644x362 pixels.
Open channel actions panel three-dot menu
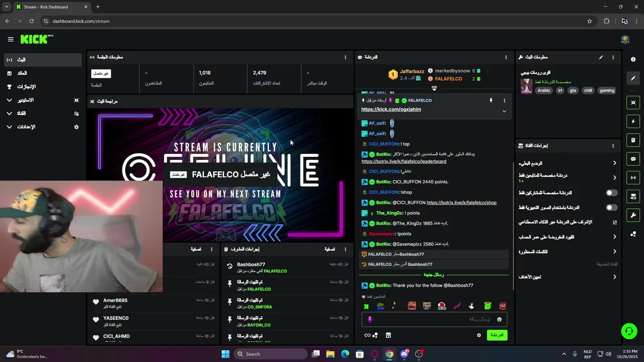pyautogui.click(x=613, y=146)
